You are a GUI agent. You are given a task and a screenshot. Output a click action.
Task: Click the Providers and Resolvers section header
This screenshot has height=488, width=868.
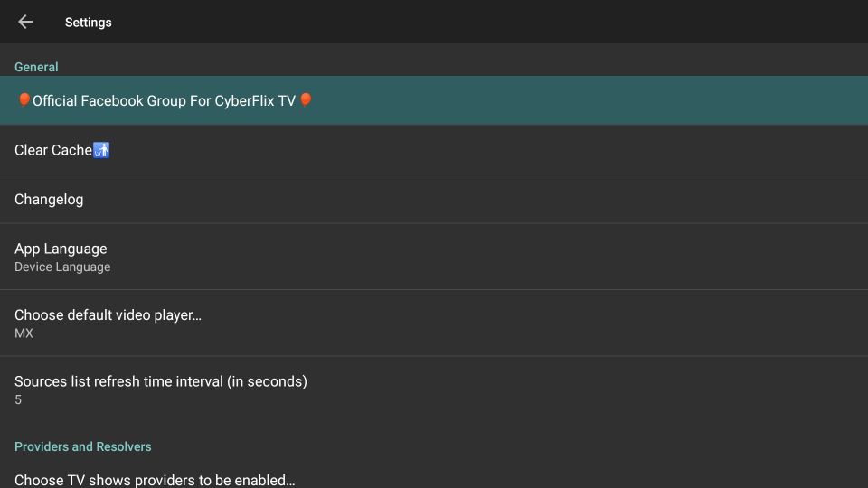83,446
